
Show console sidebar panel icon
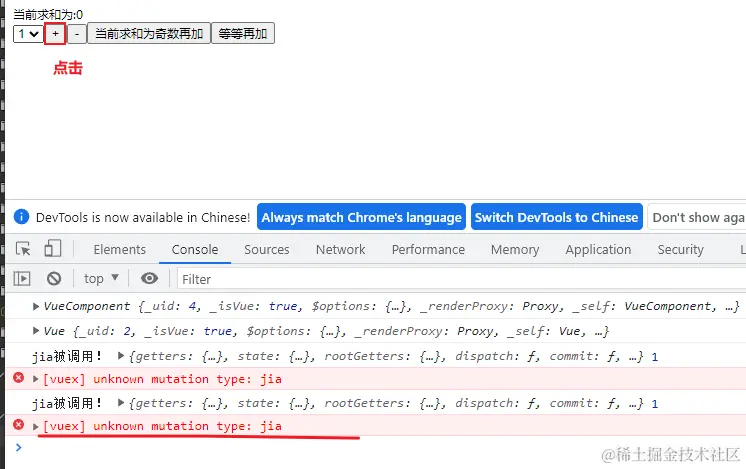22,278
